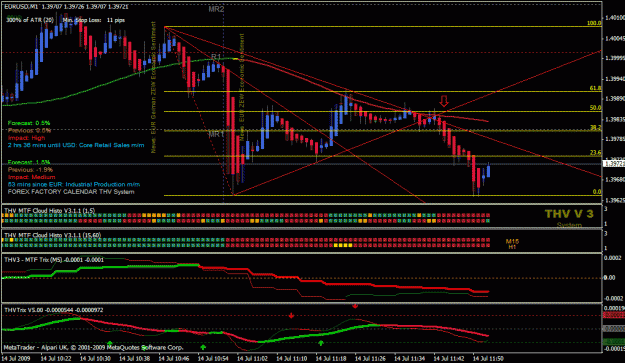Screen dimensions: 625x363
Task: Click the gray level label on THVTrix axis
Action: (x=613, y=329)
